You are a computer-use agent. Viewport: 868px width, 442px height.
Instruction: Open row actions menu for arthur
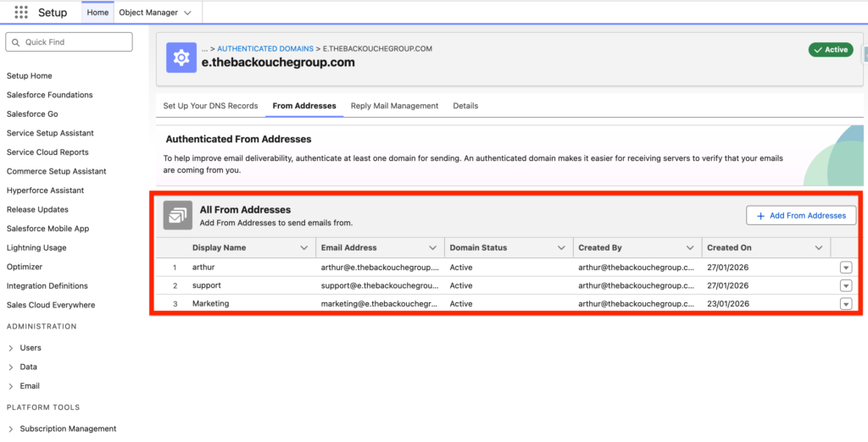pyautogui.click(x=845, y=268)
